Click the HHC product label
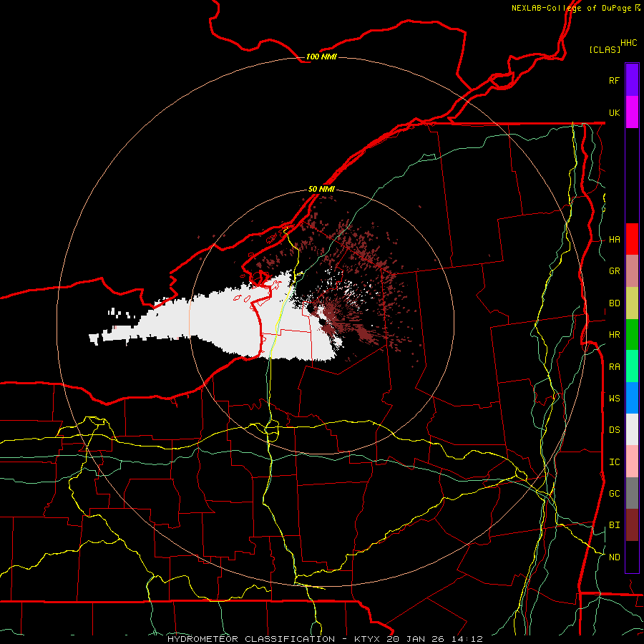 (628, 43)
